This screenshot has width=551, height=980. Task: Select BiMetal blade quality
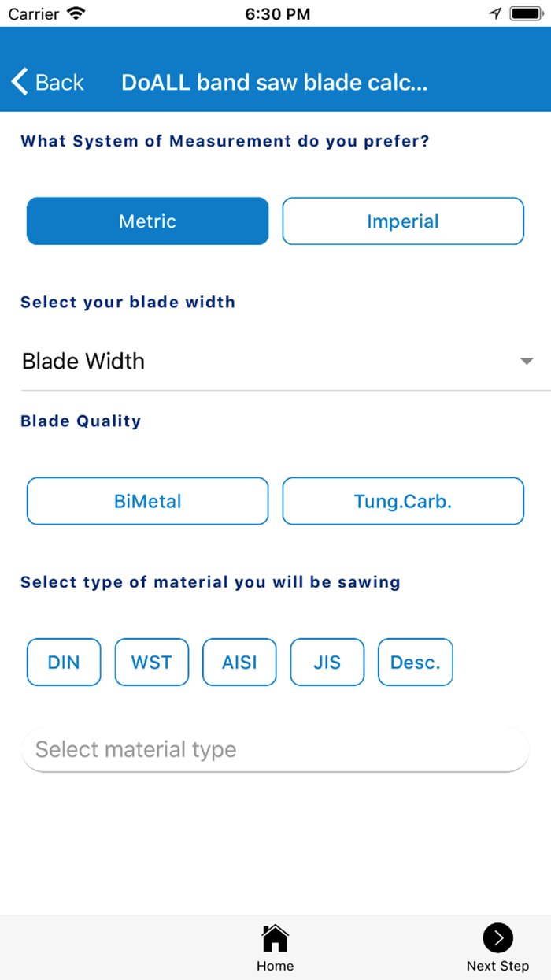[x=147, y=501]
